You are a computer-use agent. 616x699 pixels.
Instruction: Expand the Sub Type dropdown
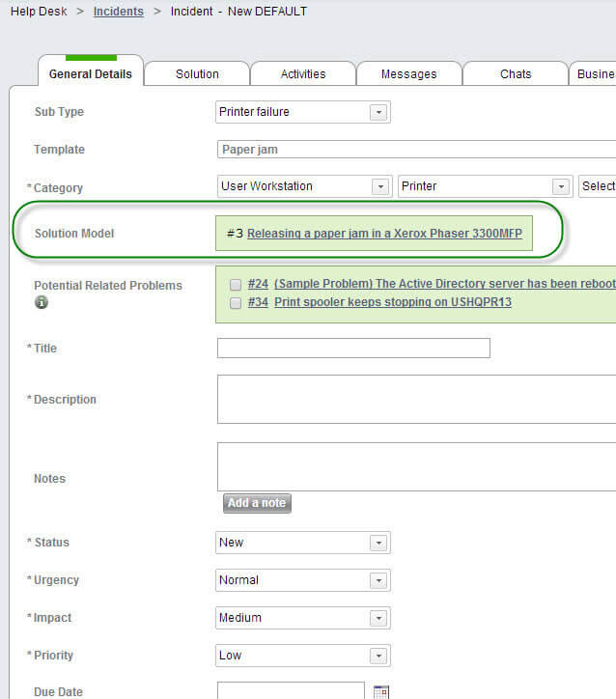tap(379, 112)
